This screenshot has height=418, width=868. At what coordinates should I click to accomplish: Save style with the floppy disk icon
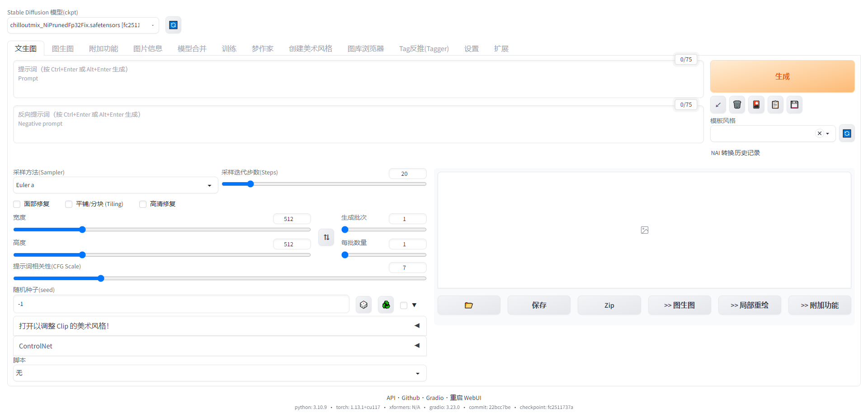794,105
